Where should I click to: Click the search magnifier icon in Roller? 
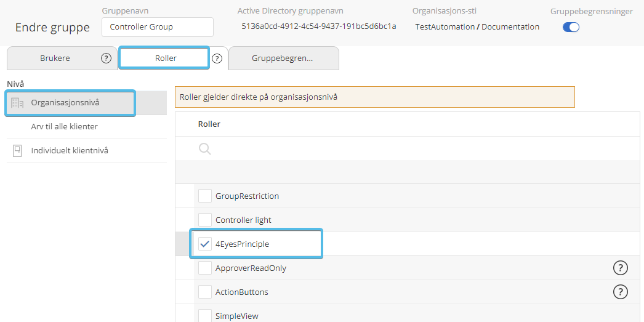pos(205,149)
